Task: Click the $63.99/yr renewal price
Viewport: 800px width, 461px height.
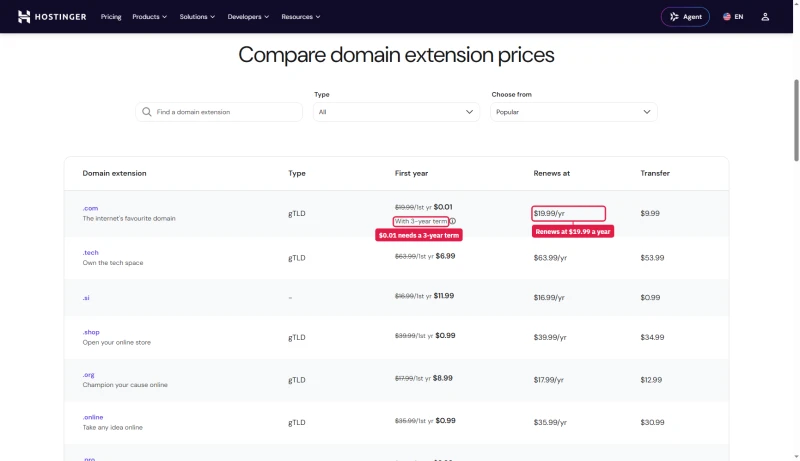Action: click(x=550, y=258)
